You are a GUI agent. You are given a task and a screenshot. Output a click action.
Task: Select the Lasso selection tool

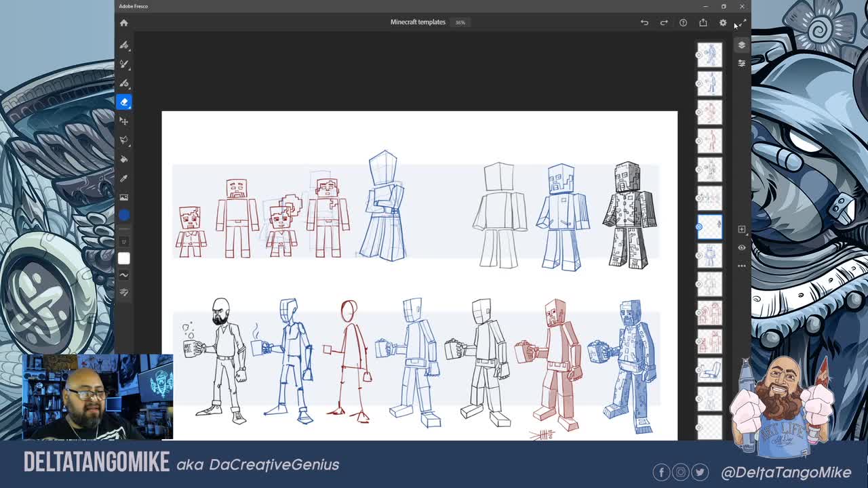coord(124,140)
